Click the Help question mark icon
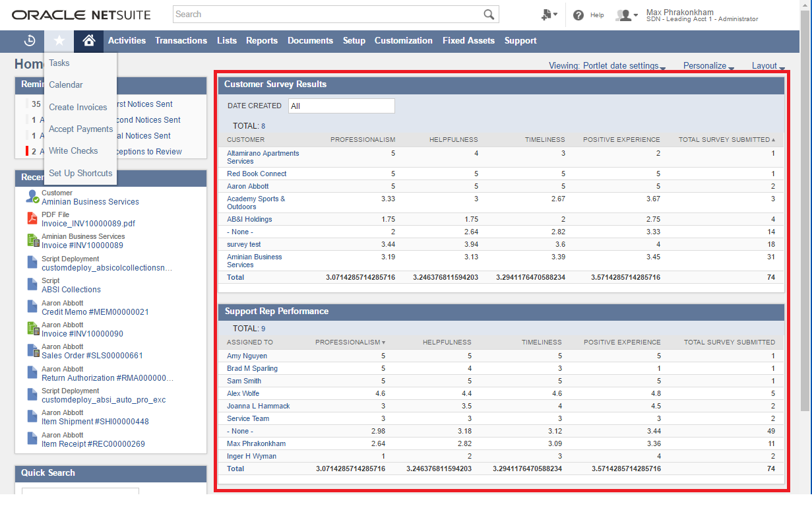 (578, 15)
